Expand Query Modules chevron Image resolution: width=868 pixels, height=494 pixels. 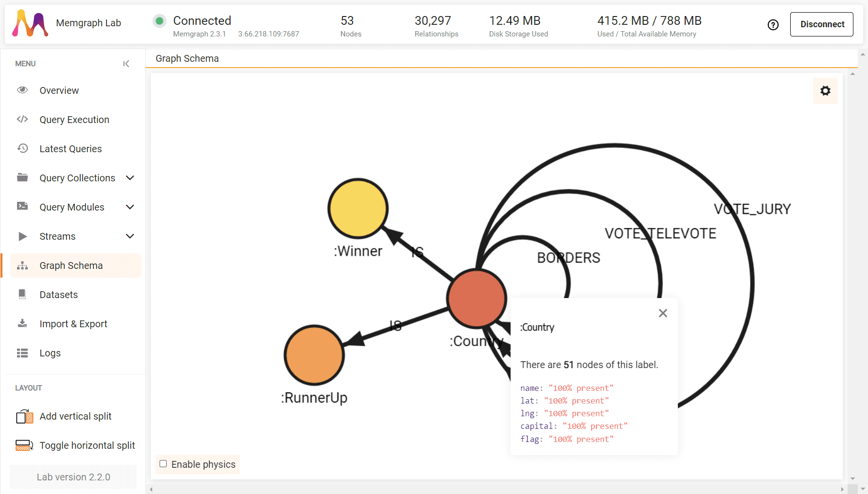coord(130,207)
